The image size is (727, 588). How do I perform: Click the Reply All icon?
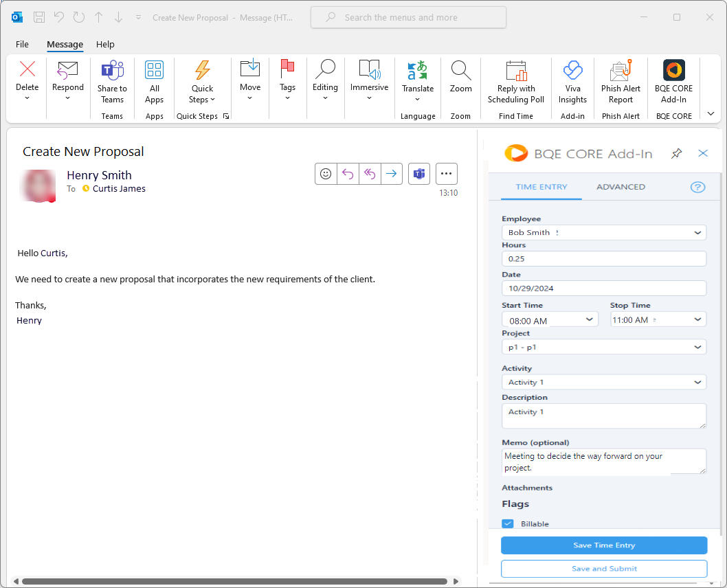(x=370, y=174)
